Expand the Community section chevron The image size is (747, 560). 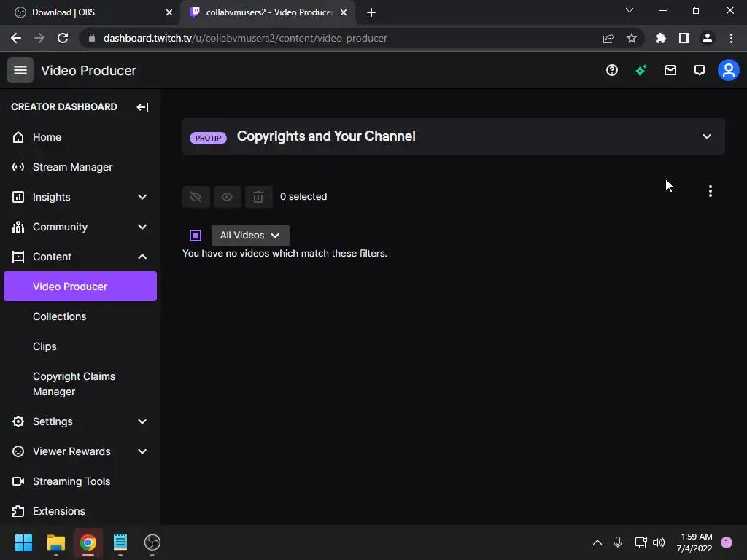142,227
